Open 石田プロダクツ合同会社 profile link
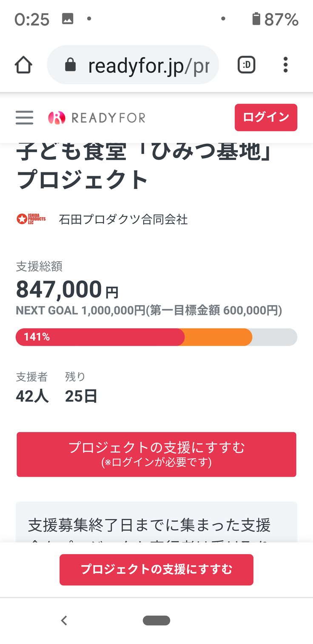 (x=123, y=219)
